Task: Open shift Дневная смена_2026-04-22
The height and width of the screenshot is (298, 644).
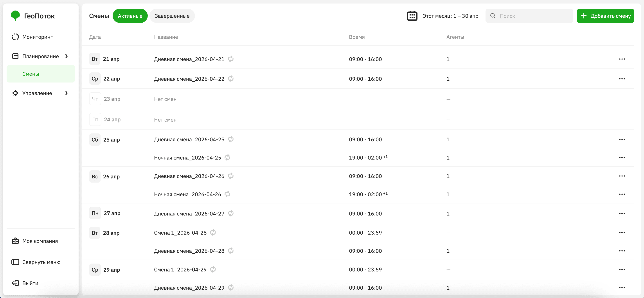Action: [x=189, y=79]
